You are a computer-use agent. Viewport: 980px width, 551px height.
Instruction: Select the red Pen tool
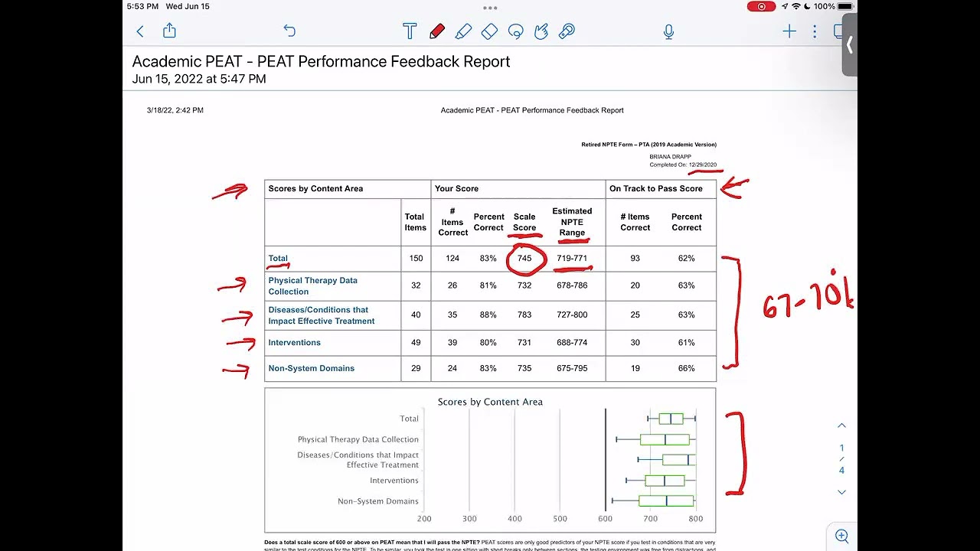tap(437, 31)
